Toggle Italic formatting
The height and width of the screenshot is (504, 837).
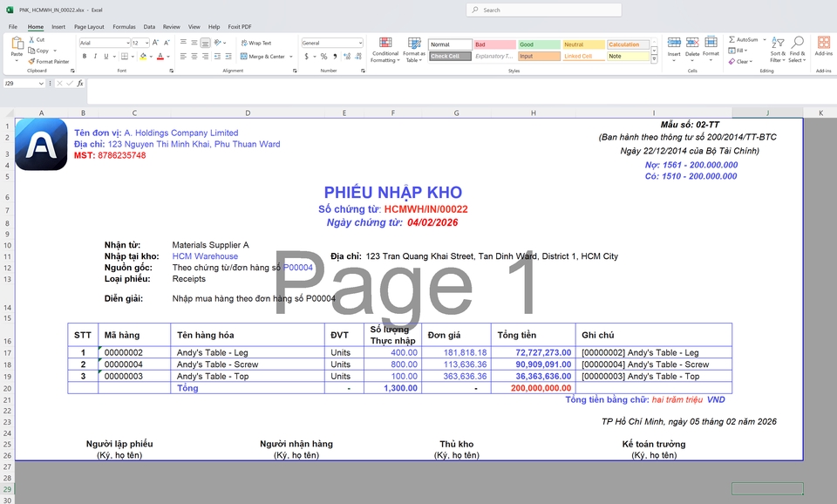coord(96,57)
